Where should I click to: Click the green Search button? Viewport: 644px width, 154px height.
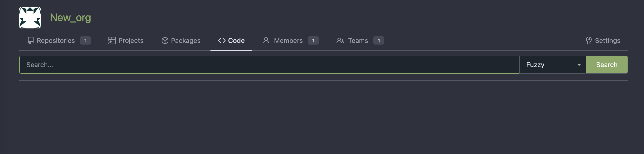coord(607,65)
